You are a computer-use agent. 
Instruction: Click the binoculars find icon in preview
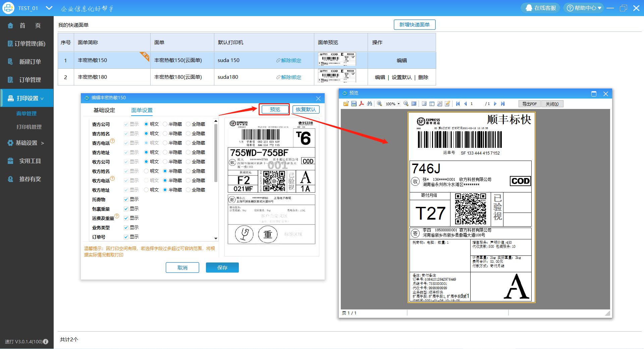click(x=369, y=104)
